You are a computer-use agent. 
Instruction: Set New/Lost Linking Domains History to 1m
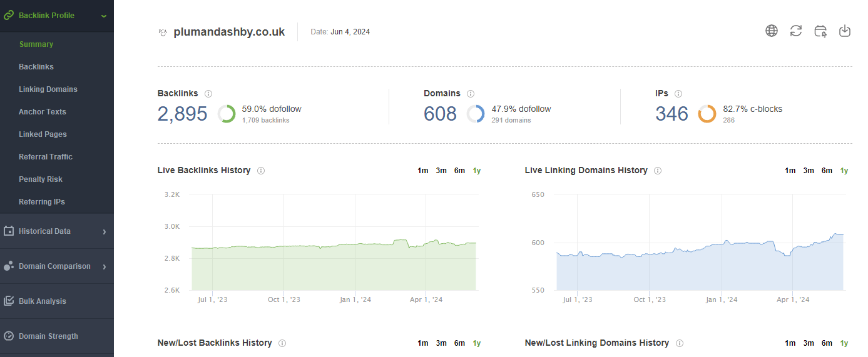click(x=790, y=343)
